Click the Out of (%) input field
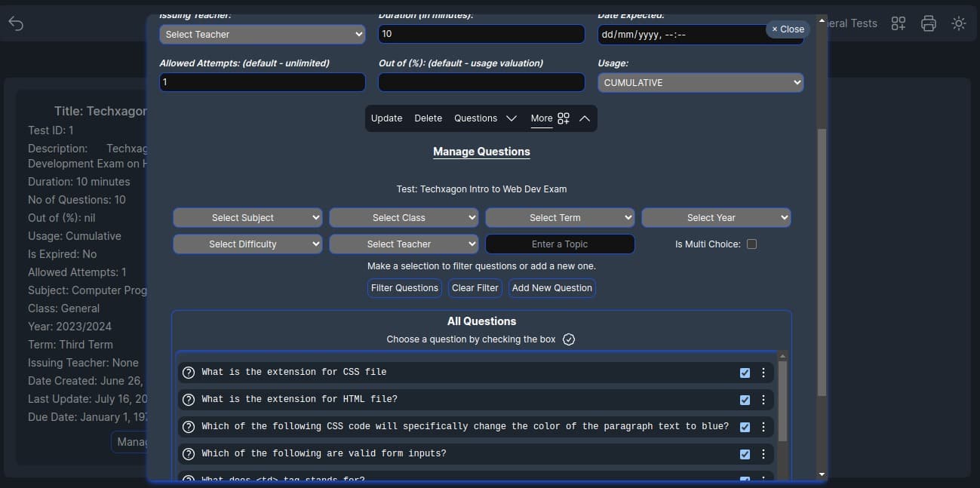980x488 pixels. (x=481, y=82)
